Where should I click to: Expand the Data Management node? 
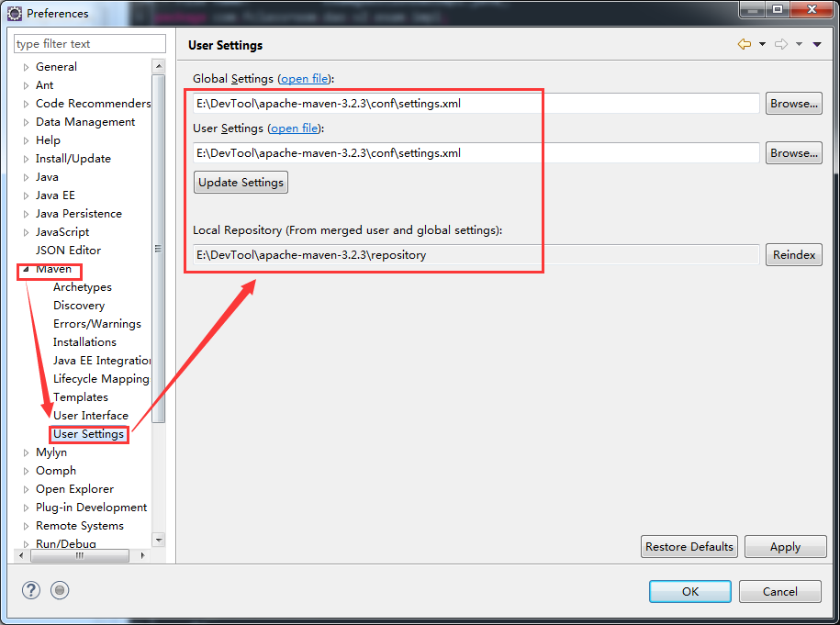click(x=26, y=123)
